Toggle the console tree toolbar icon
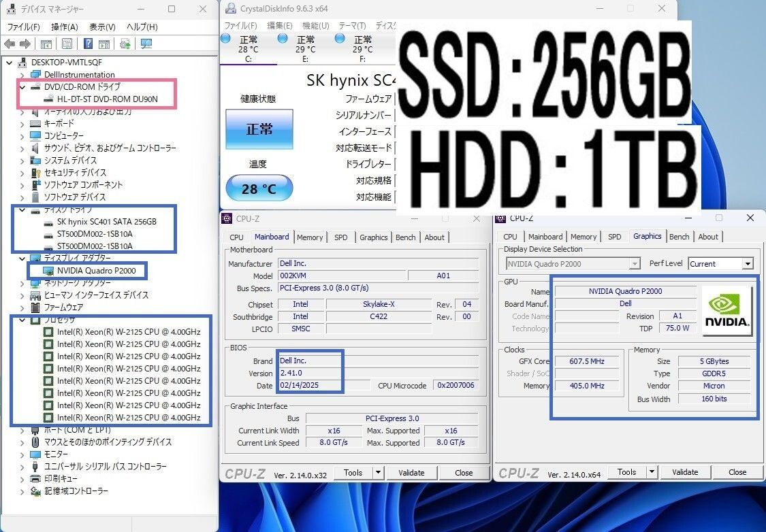Image resolution: width=766 pixels, height=532 pixels. click(46, 44)
